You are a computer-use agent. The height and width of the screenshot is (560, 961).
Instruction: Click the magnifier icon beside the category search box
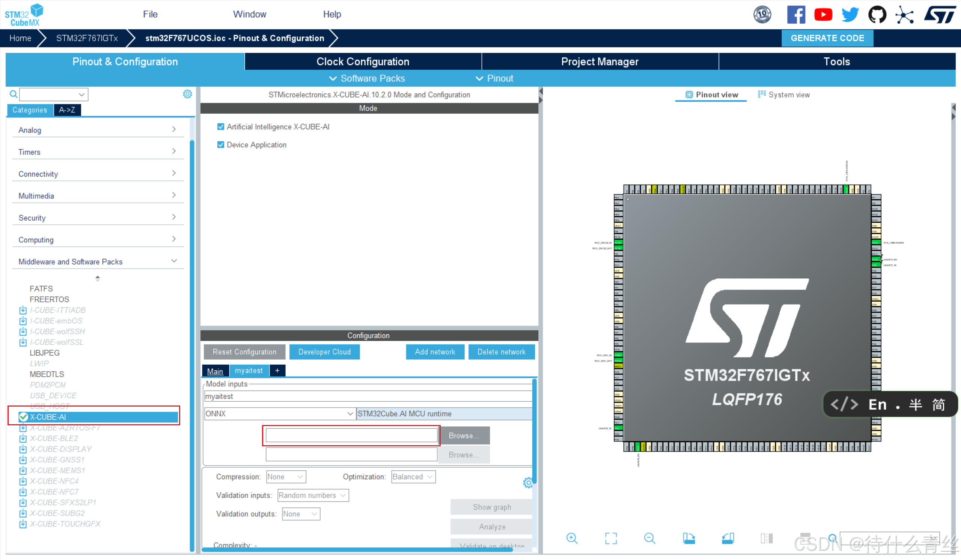click(14, 94)
